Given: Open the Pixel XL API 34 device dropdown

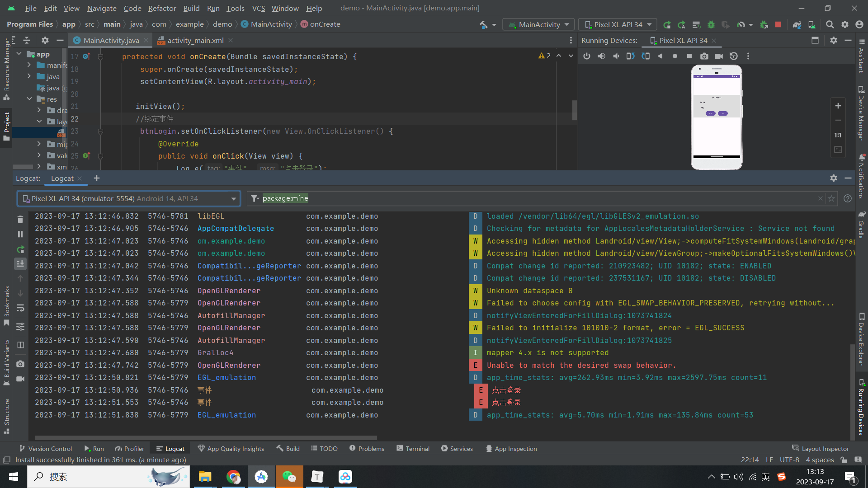Looking at the screenshot, I should point(618,24).
